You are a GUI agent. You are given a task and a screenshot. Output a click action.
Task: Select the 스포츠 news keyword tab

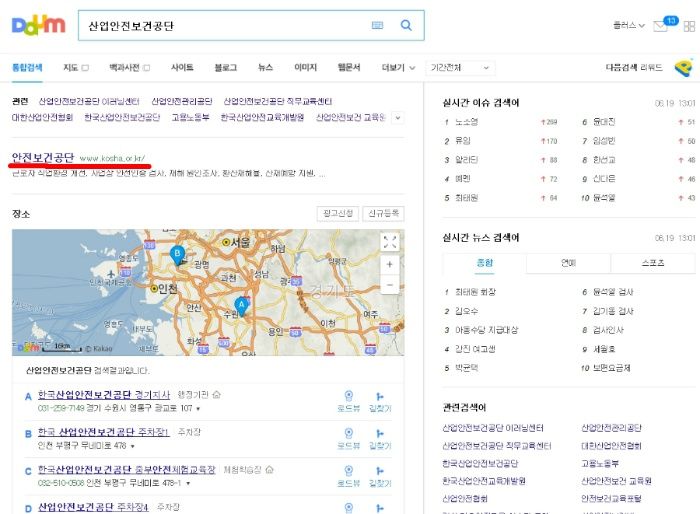(653, 263)
